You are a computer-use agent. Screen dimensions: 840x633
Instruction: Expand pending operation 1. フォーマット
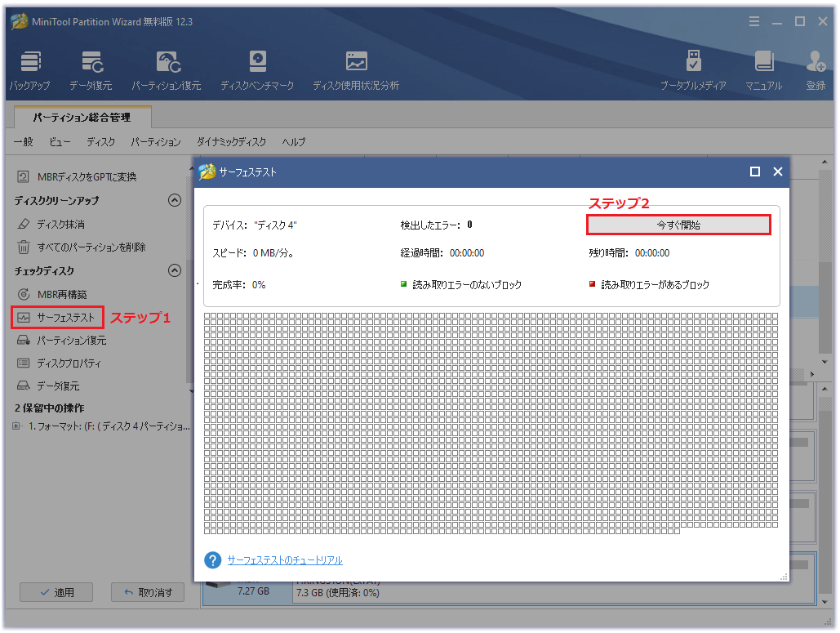point(16,426)
